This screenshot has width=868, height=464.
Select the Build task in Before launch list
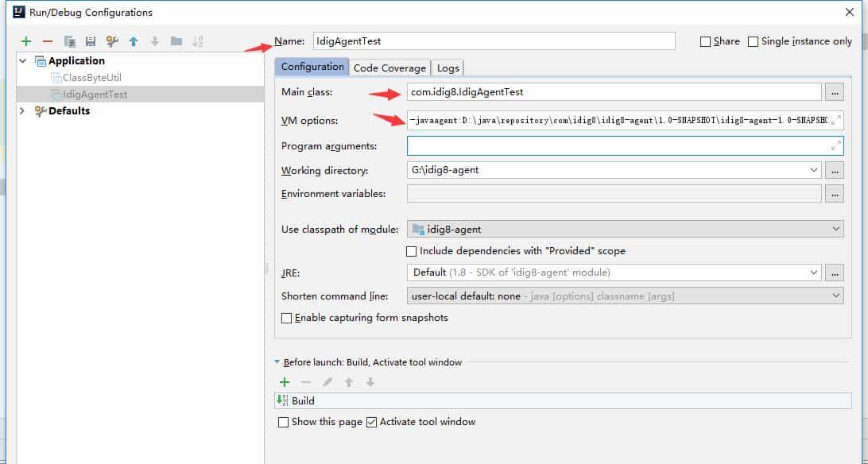pyautogui.click(x=563, y=401)
